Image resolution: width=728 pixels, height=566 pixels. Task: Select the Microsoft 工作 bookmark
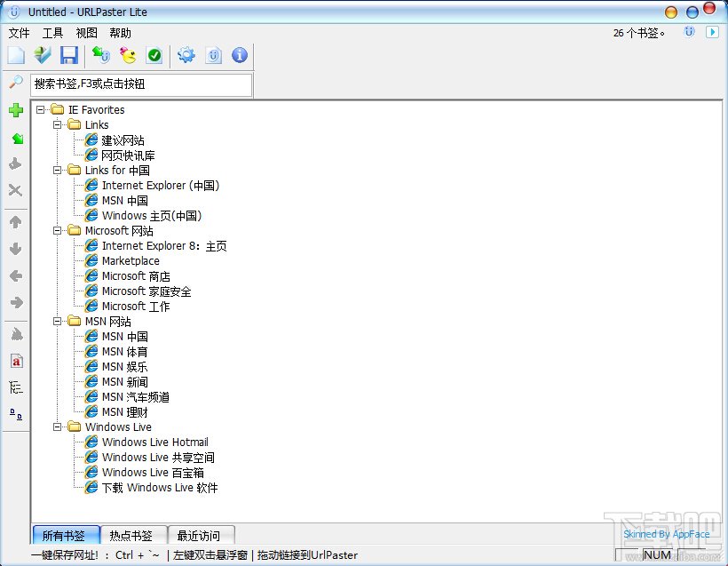(x=136, y=307)
